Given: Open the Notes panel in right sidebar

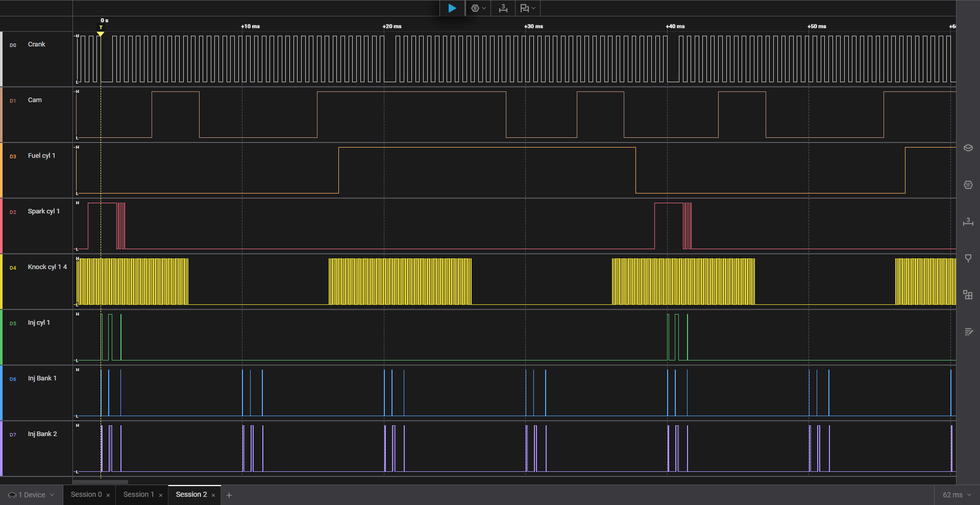Looking at the screenshot, I should point(968,332).
